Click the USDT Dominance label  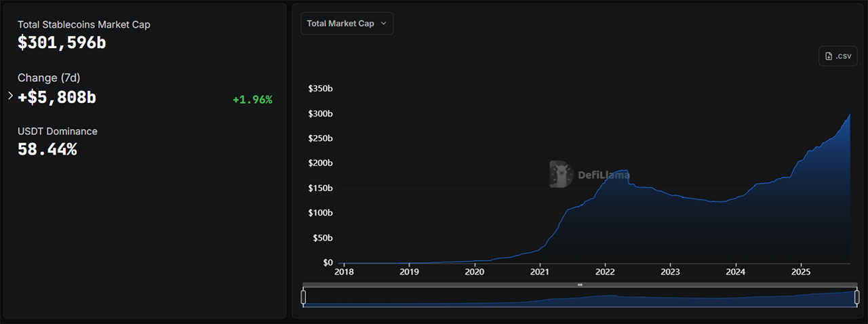(58, 131)
